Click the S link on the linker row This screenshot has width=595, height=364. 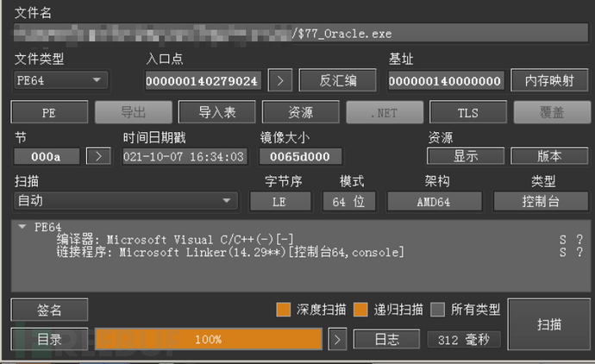pyautogui.click(x=562, y=252)
